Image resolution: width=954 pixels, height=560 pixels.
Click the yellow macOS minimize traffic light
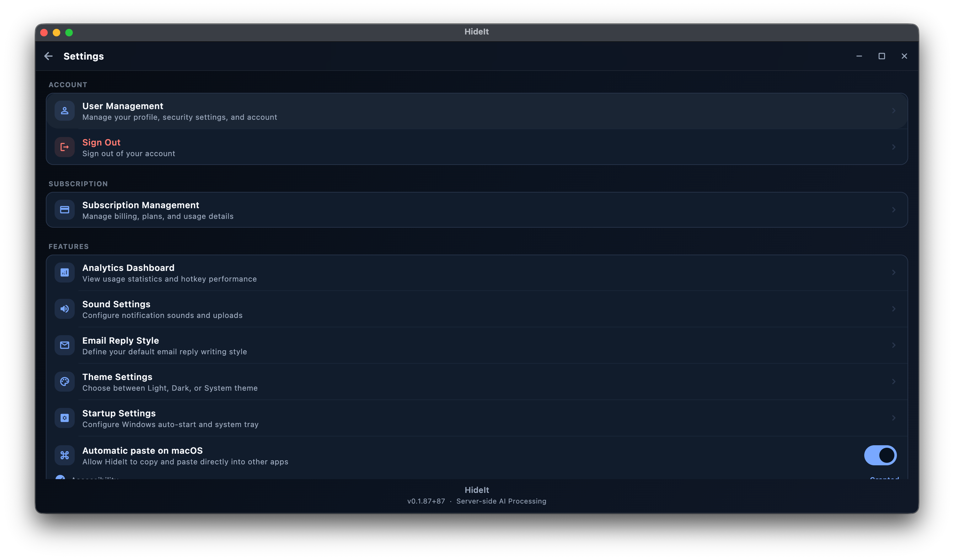56,33
